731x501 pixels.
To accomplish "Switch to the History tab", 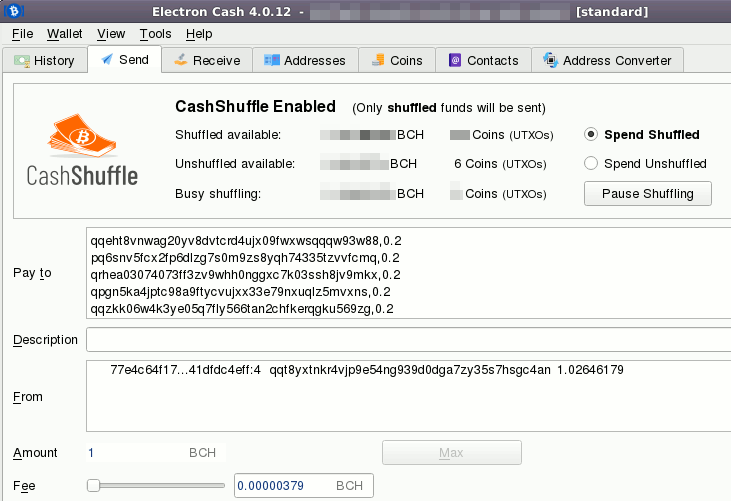I will 45,61.
